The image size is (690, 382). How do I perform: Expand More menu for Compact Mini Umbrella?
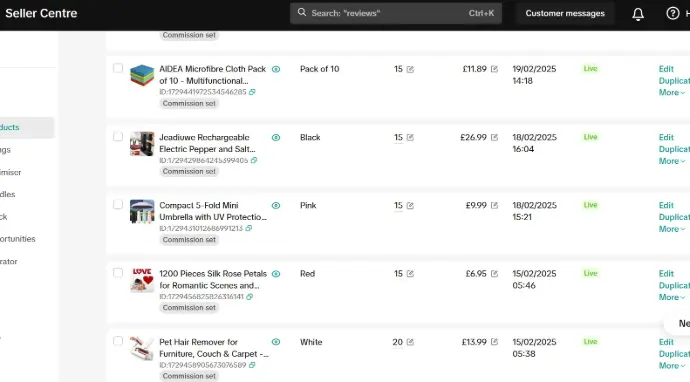pos(672,229)
